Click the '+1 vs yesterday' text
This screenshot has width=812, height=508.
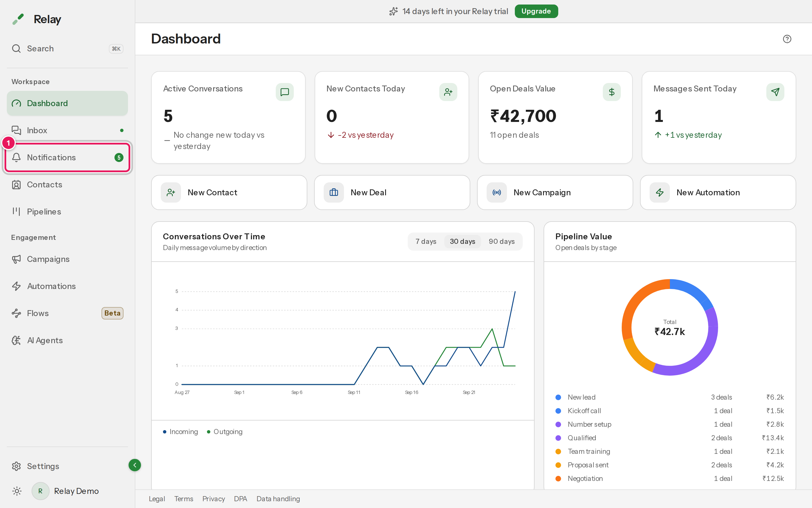point(693,135)
